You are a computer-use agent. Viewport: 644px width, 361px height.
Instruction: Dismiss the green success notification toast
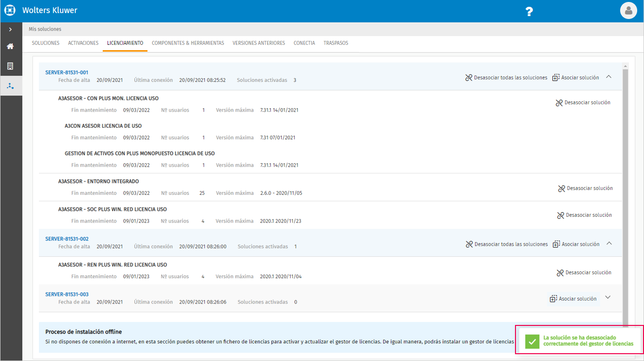pos(579,340)
